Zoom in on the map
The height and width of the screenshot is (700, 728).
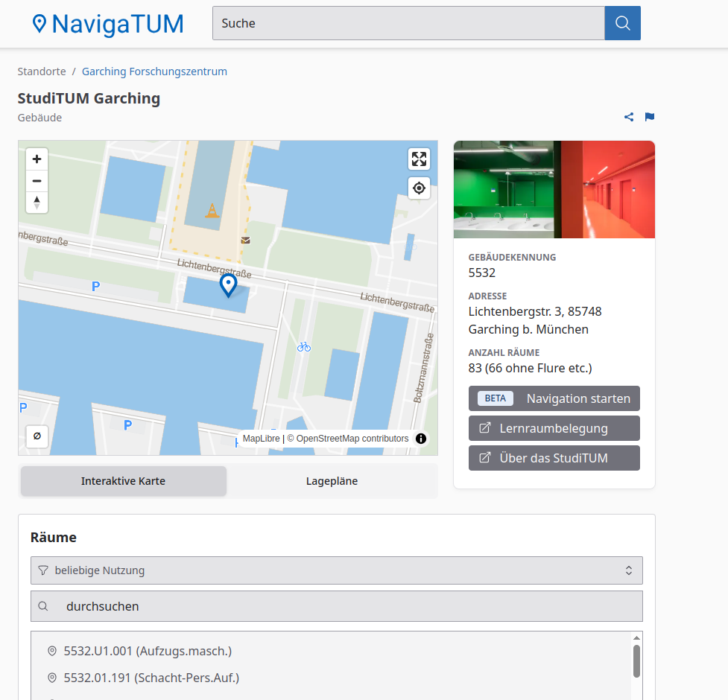pos(37,159)
